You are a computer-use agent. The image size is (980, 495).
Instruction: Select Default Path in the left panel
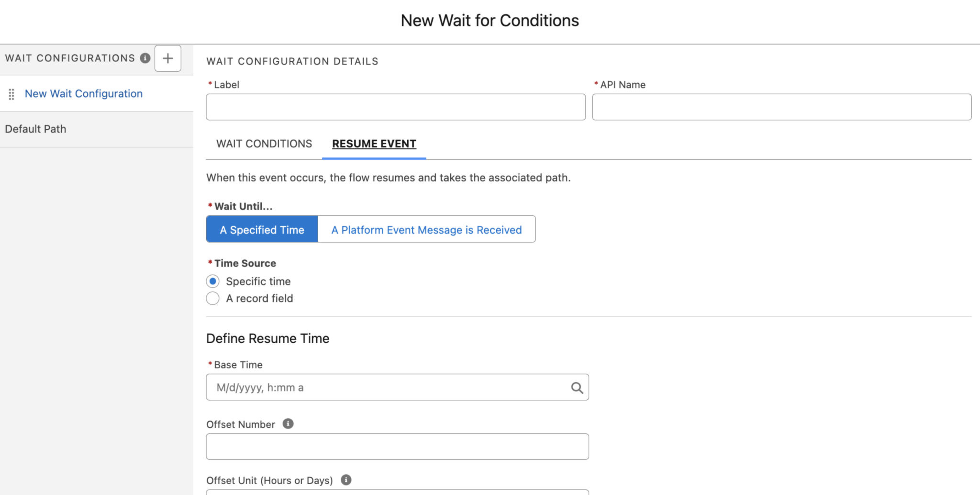(35, 129)
